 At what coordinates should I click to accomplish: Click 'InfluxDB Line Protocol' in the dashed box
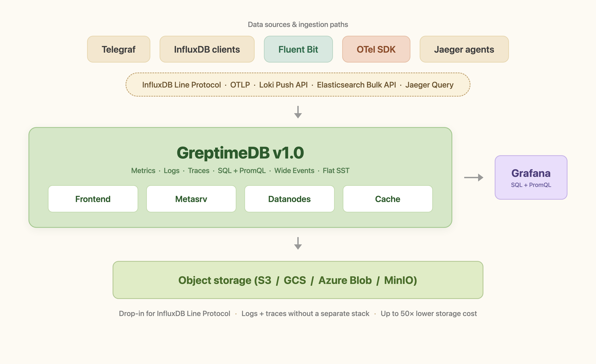pyautogui.click(x=181, y=85)
